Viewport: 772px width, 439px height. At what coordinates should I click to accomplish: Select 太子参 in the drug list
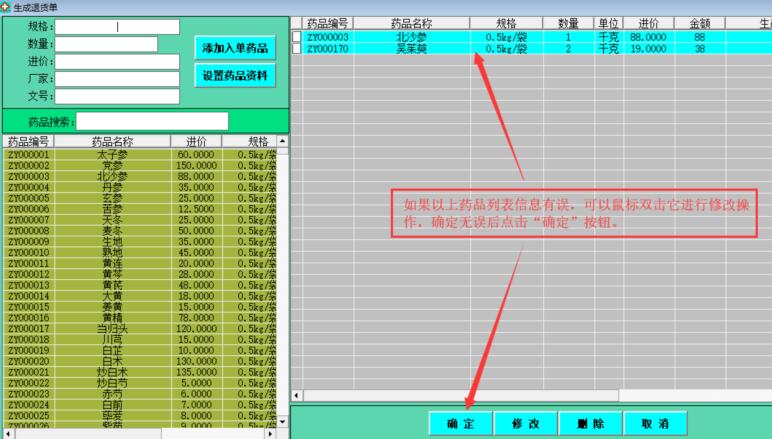[x=113, y=155]
